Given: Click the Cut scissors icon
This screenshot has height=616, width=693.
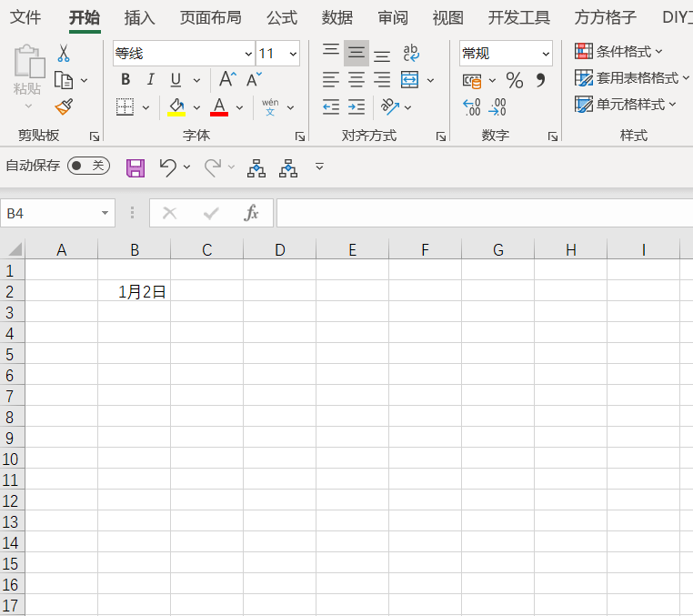Looking at the screenshot, I should tap(64, 53).
